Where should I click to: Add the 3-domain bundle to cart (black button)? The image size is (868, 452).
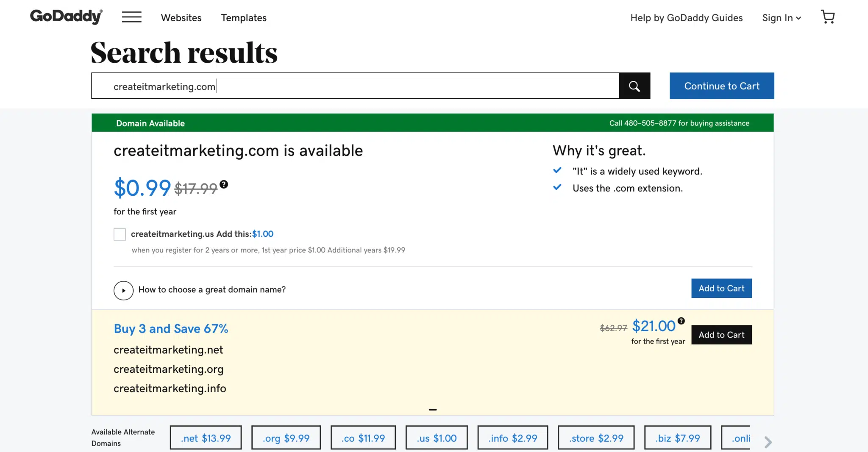pyautogui.click(x=721, y=335)
